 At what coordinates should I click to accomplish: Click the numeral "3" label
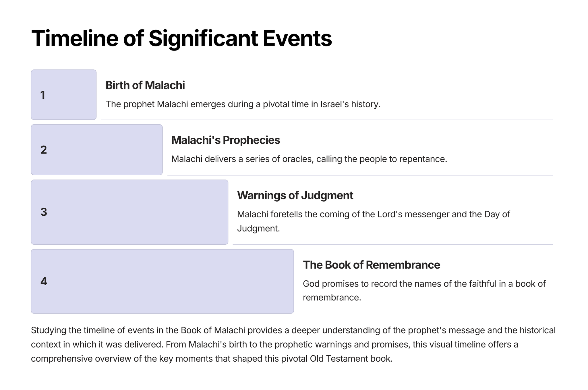44,212
